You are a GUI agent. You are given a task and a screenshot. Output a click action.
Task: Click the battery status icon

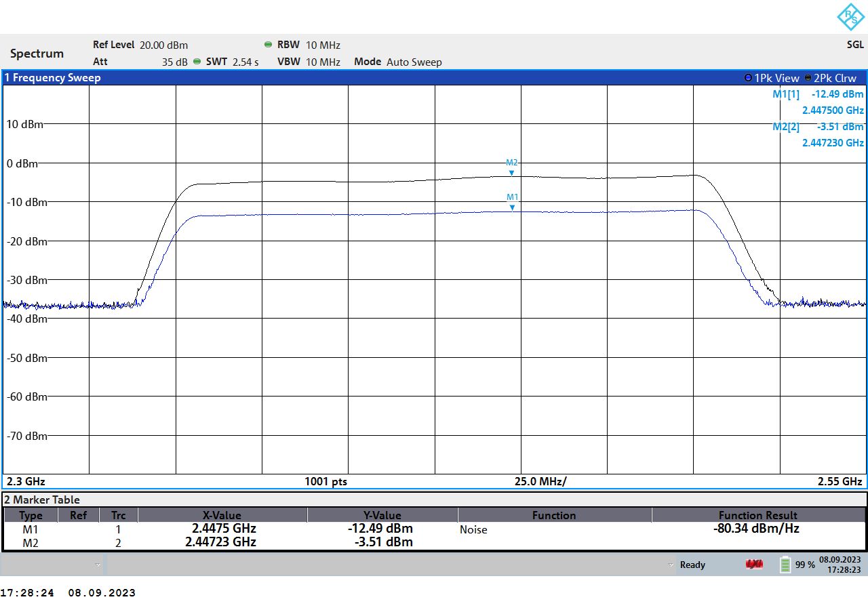click(x=785, y=565)
